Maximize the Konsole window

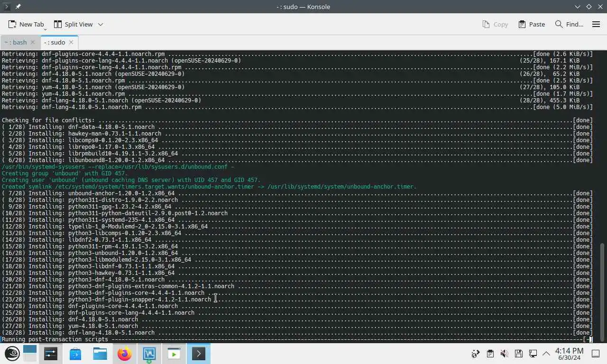589,7
